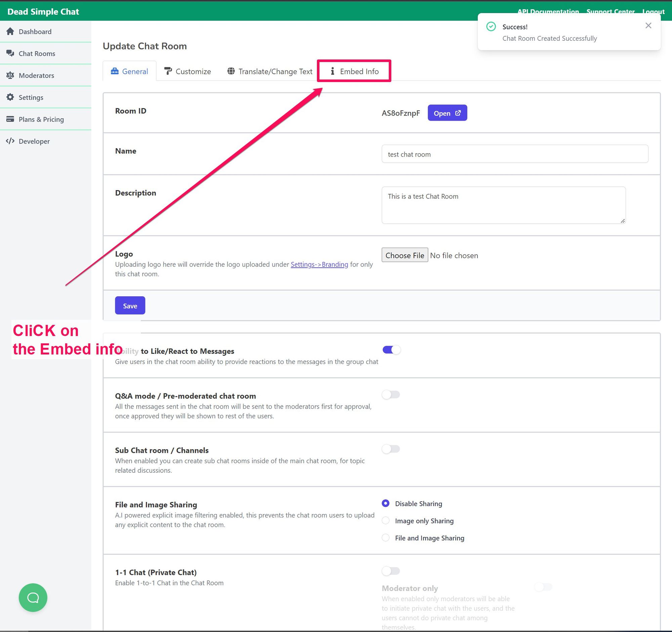Switch to the General tab
672x632 pixels.
click(x=129, y=71)
